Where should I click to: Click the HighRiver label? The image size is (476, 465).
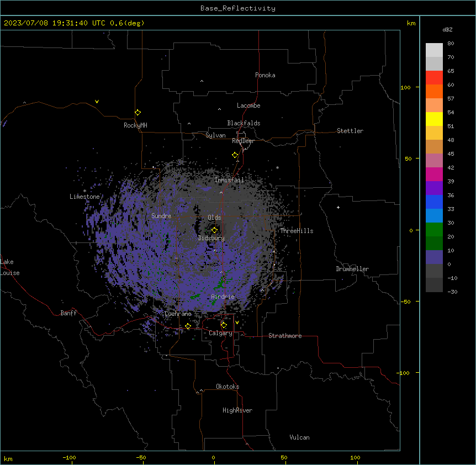237,410
